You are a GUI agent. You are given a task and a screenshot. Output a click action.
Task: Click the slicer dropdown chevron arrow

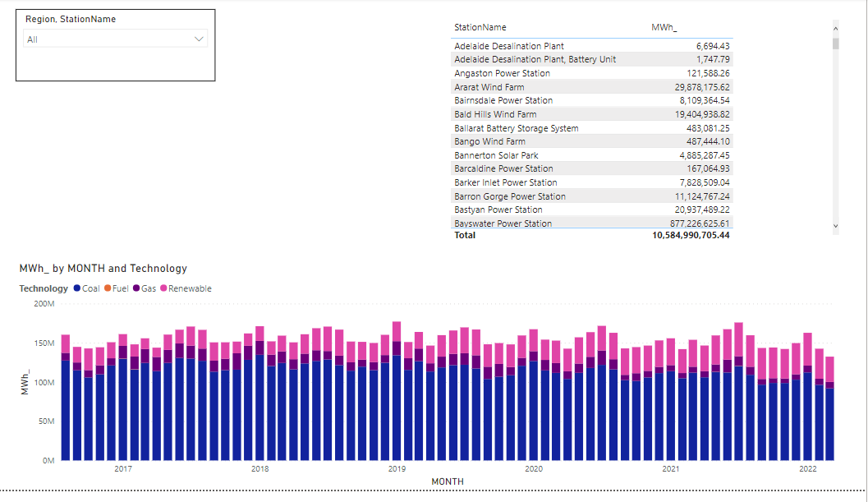pyautogui.click(x=199, y=39)
